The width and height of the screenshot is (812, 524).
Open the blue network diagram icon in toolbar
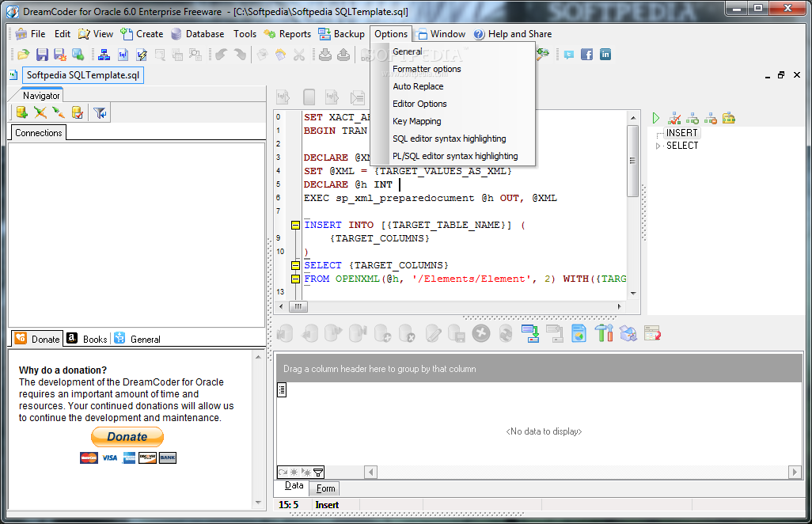(104, 55)
